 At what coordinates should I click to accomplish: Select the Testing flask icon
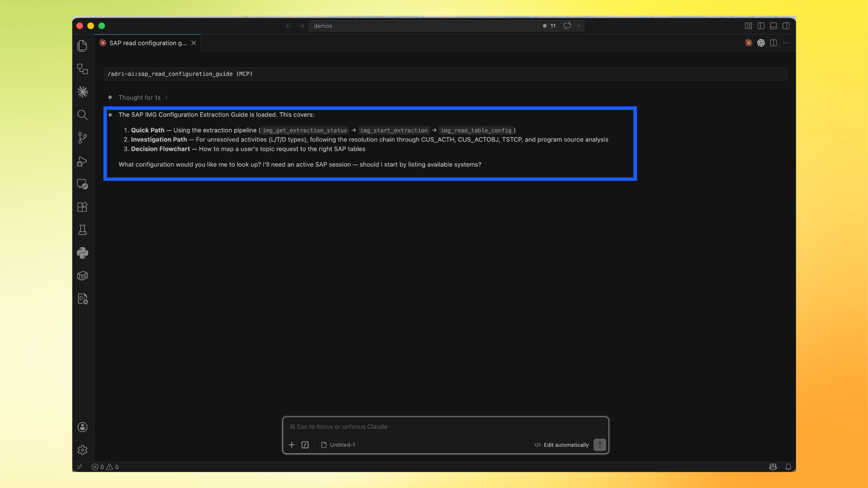(82, 230)
